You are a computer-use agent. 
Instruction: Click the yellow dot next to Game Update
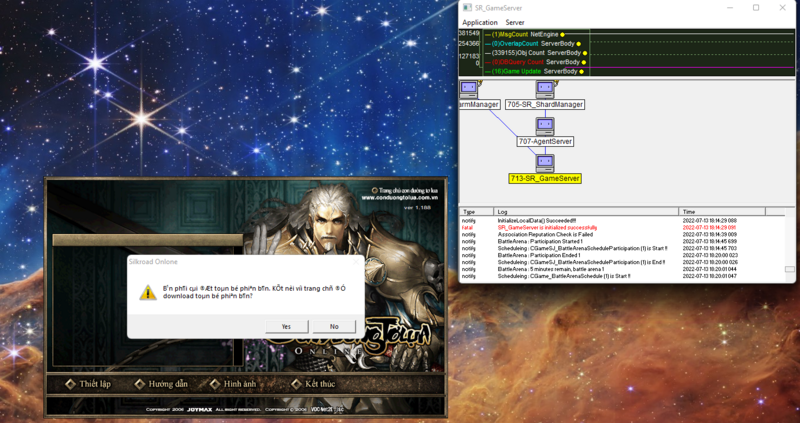[581, 71]
